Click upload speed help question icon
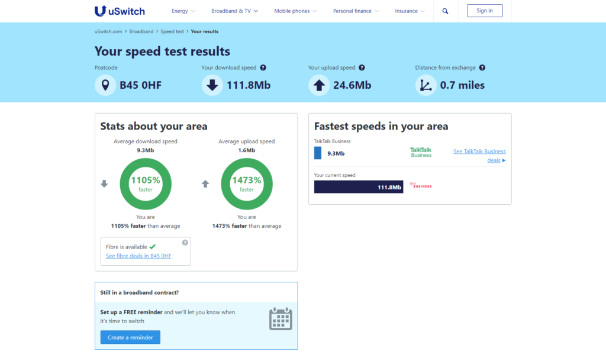Viewport: 606px width, 364px height. click(x=362, y=67)
